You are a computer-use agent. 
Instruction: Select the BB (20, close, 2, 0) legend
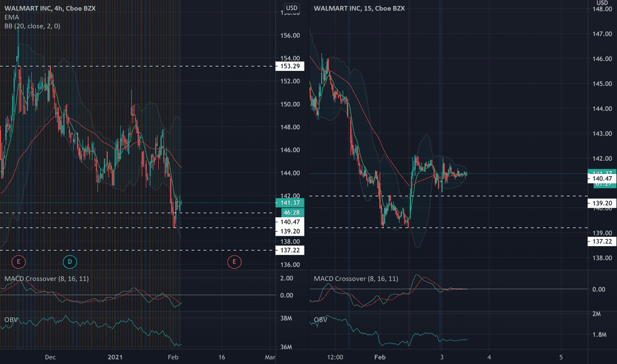tap(32, 26)
